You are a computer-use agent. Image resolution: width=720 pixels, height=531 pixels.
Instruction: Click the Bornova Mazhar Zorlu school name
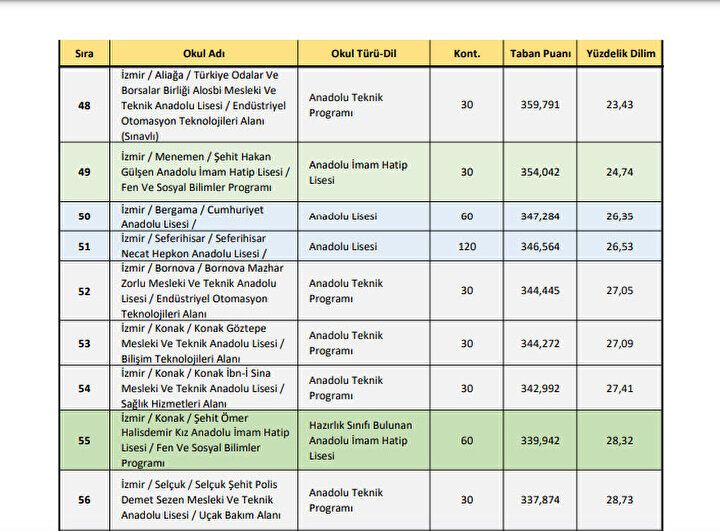202,291
